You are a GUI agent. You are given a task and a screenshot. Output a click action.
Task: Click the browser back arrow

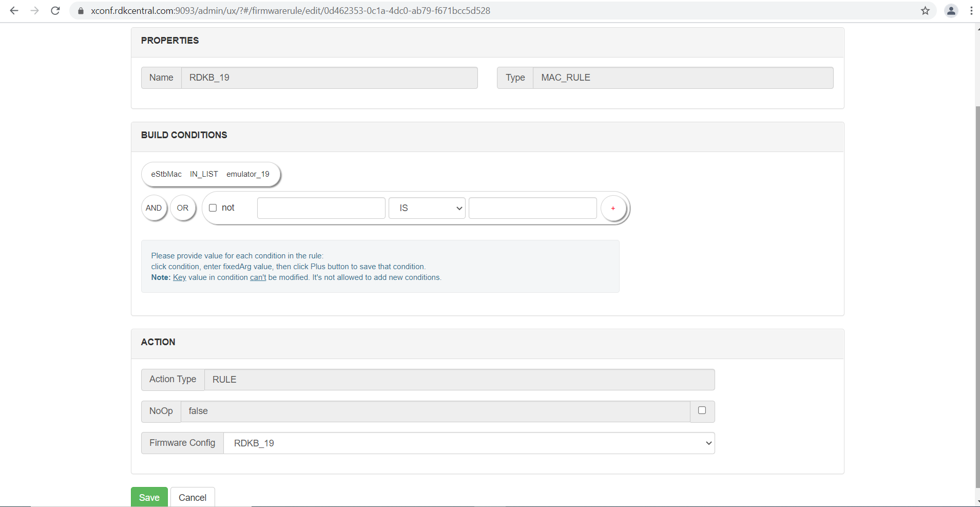(x=14, y=11)
